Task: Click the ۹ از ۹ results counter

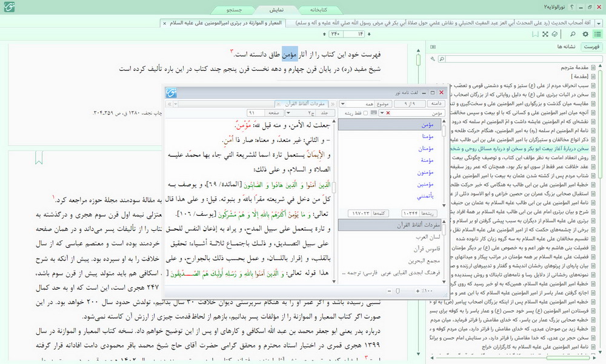Action: click(x=410, y=104)
